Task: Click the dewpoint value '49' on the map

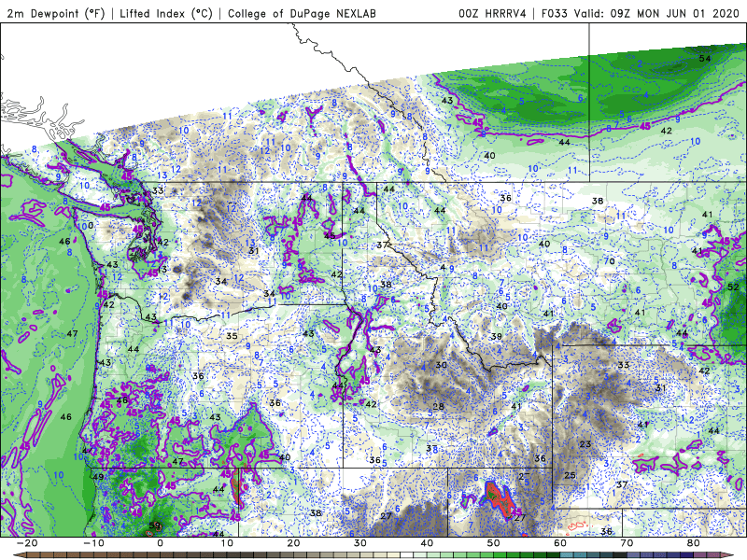Action: click(x=98, y=477)
